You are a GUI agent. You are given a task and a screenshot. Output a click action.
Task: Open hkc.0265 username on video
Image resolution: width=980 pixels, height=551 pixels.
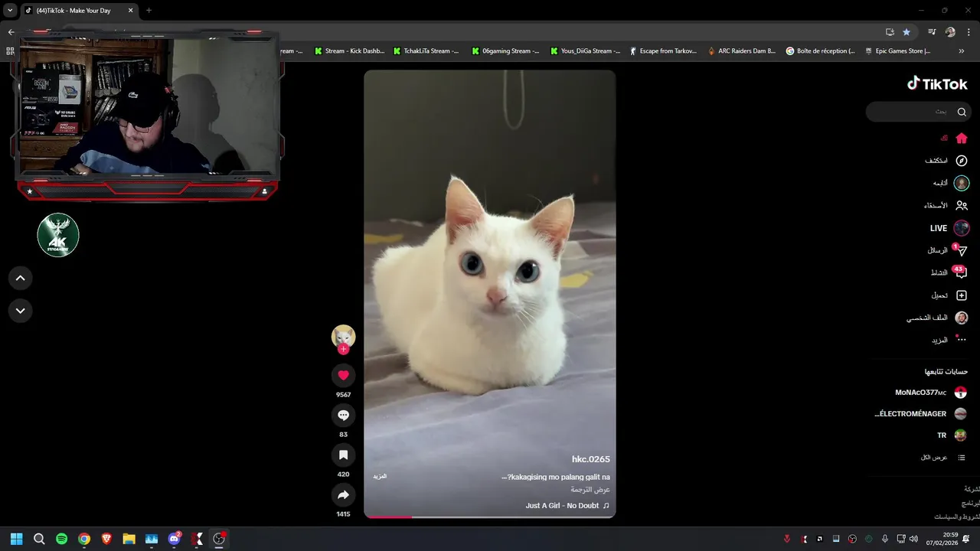click(x=590, y=459)
